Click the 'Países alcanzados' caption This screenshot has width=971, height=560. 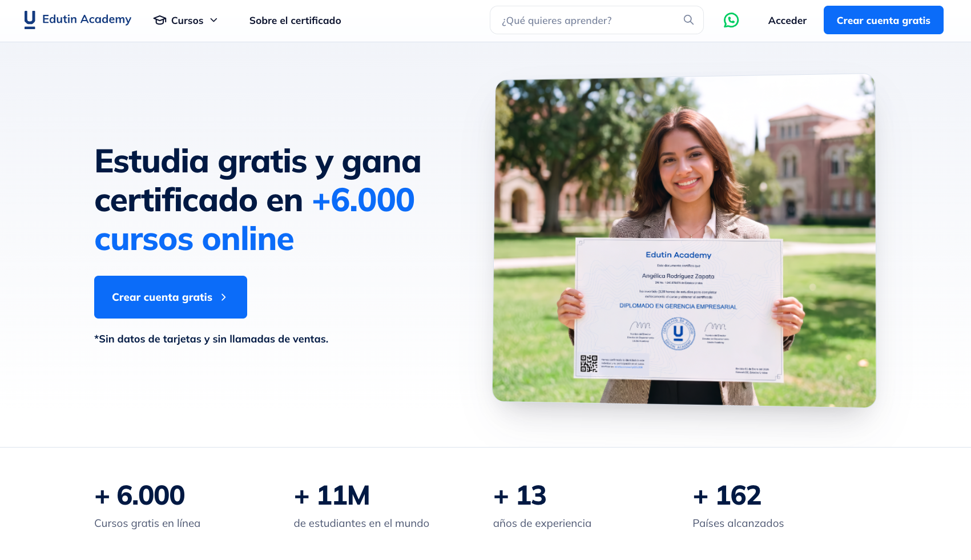tap(738, 523)
